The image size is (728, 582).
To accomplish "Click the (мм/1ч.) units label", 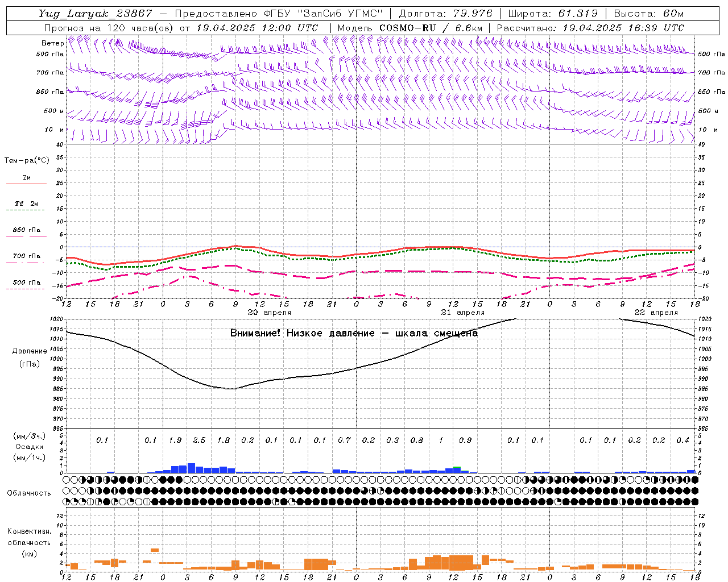I will point(29,458).
